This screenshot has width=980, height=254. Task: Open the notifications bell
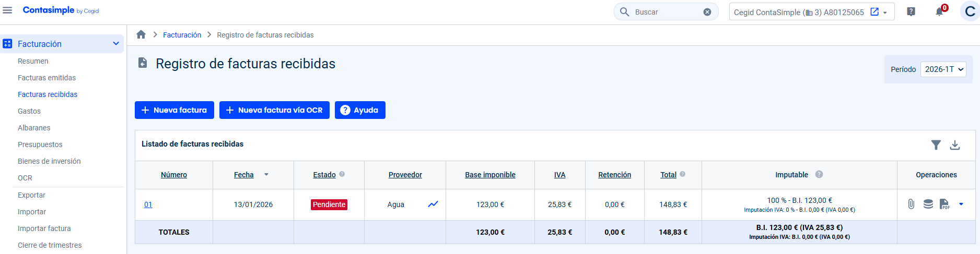click(x=939, y=12)
